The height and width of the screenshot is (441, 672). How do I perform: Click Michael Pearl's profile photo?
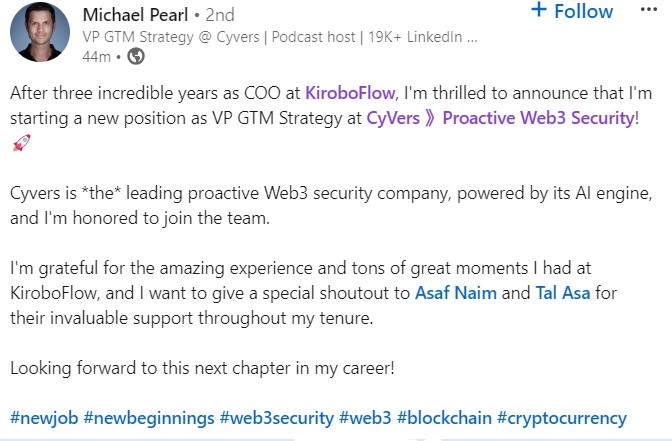(x=41, y=32)
